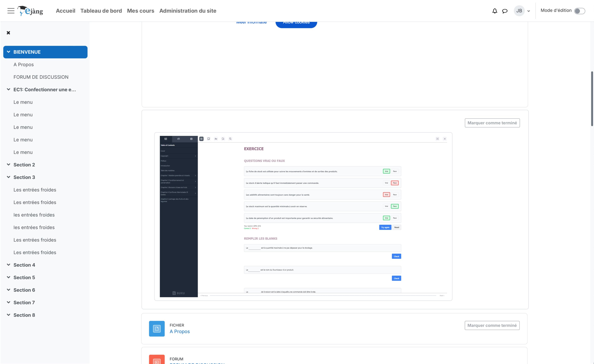Open the messaging chat bubble icon
The width and height of the screenshot is (594, 364).
coord(505,11)
